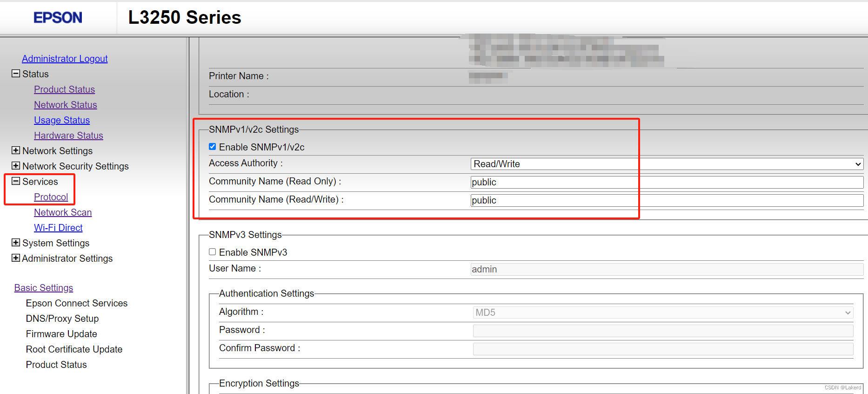Tick the Enable SNMPv3 checkbox

pyautogui.click(x=213, y=252)
